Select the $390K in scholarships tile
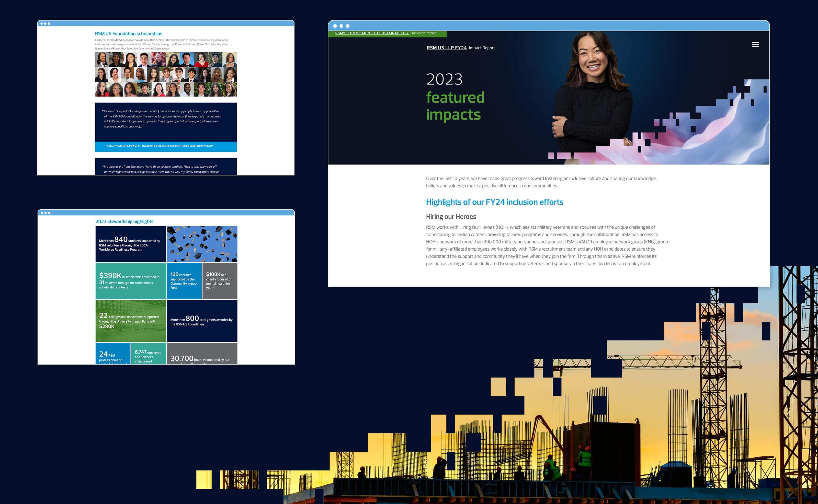The height and width of the screenshot is (504, 818). tap(131, 281)
